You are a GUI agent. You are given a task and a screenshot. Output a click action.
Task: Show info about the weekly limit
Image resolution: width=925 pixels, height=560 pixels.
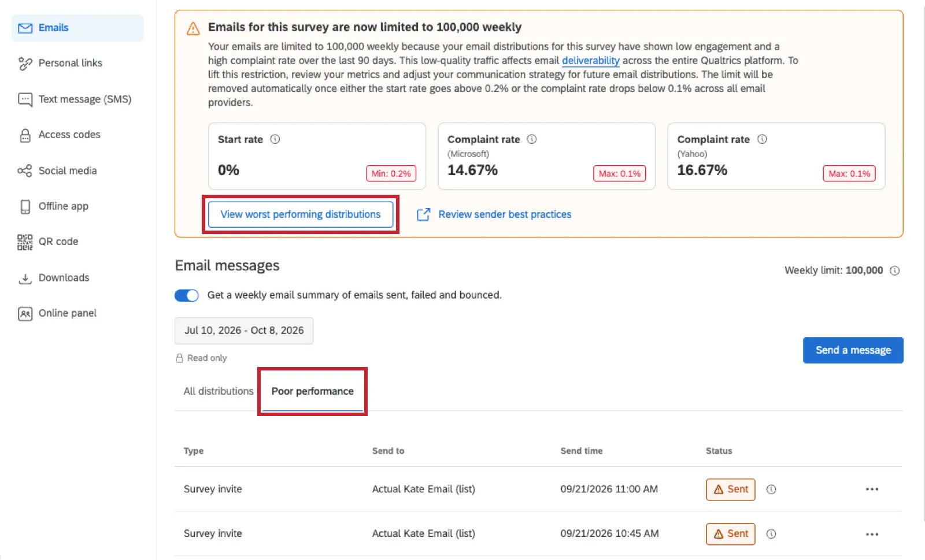(894, 270)
